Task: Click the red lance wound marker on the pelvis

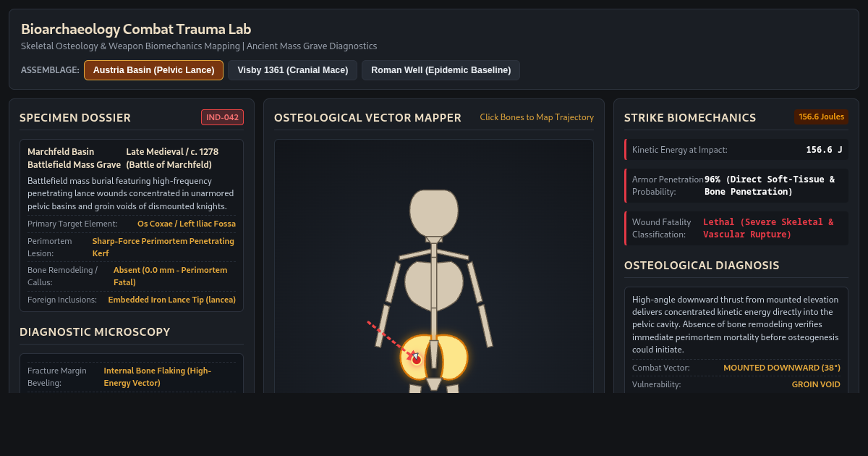Action: (417, 359)
